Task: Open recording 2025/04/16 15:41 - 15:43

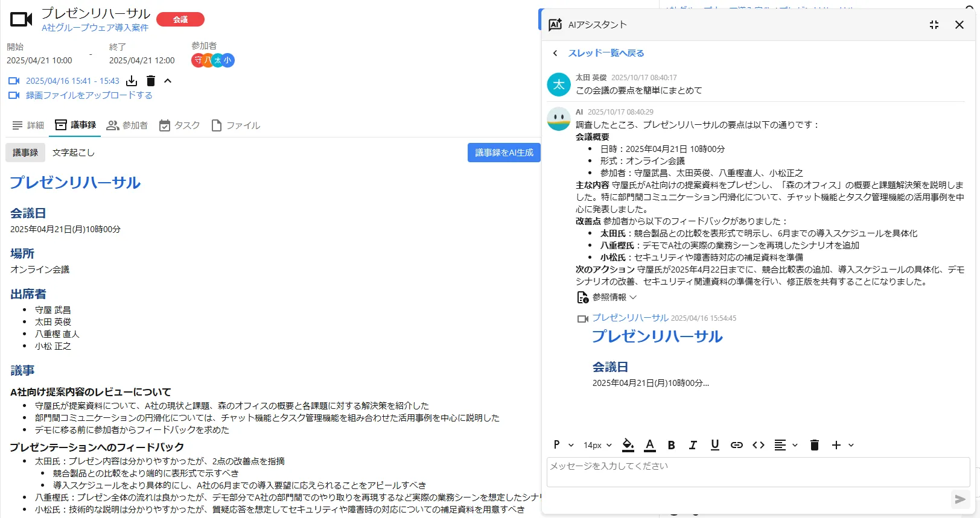Action: point(72,81)
